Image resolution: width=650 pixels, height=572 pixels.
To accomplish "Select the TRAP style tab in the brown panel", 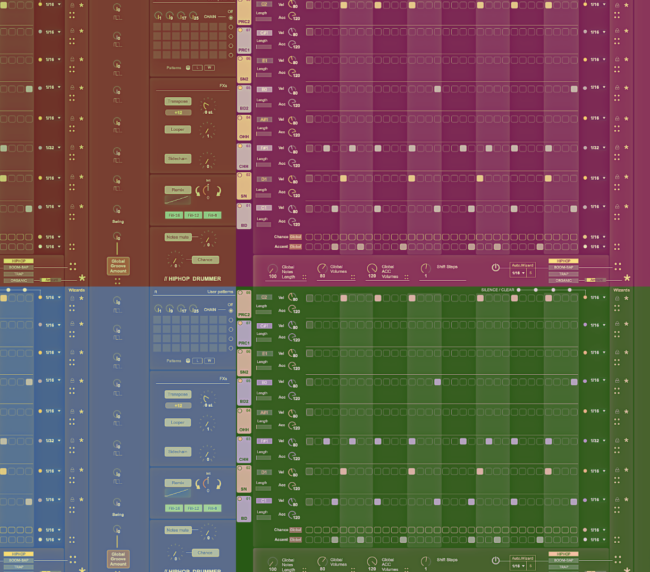I will click(18, 274).
